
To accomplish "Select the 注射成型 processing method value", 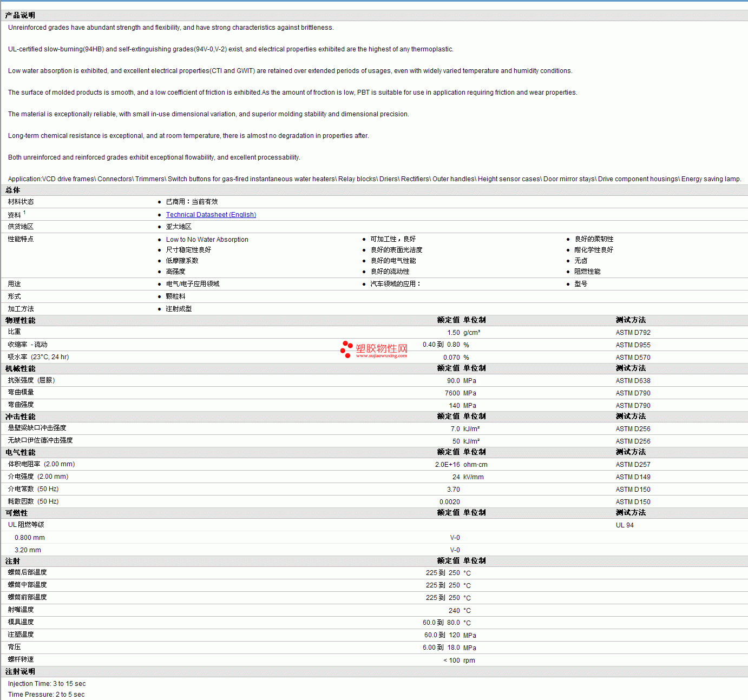I will pos(179,309).
